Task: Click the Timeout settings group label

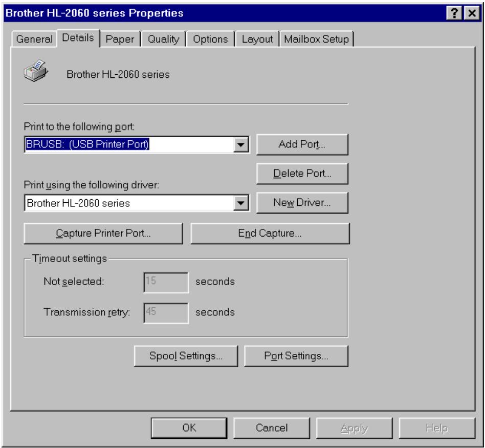Action: [70, 258]
